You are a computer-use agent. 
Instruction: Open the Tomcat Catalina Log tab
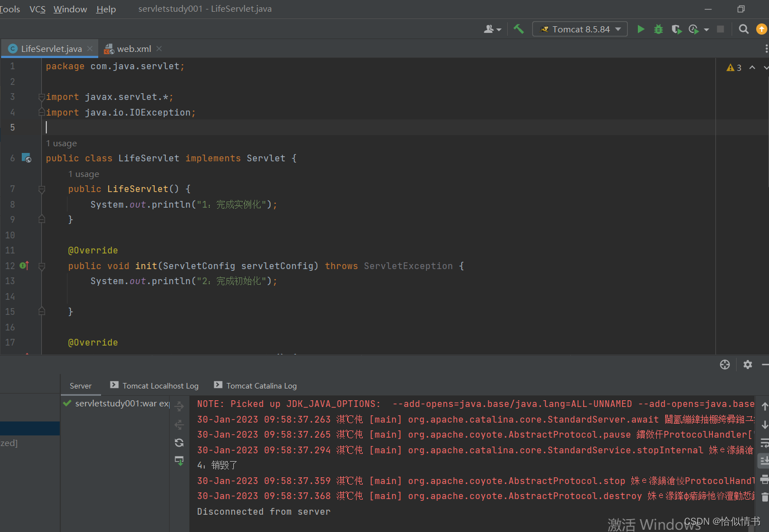(256, 386)
